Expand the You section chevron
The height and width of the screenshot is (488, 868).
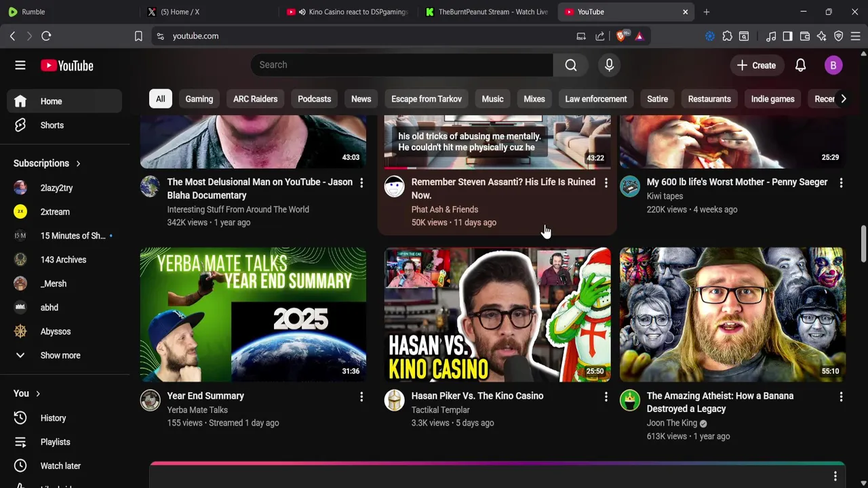(38, 394)
